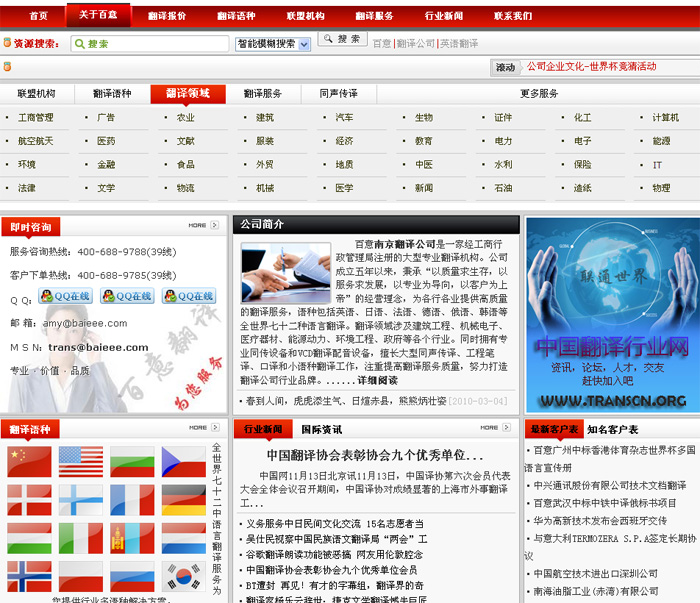Select the Netherlands flag icon

pos(183,539)
